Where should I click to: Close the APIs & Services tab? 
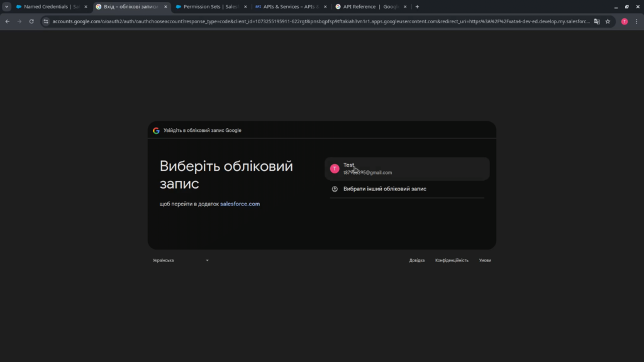(x=325, y=6)
